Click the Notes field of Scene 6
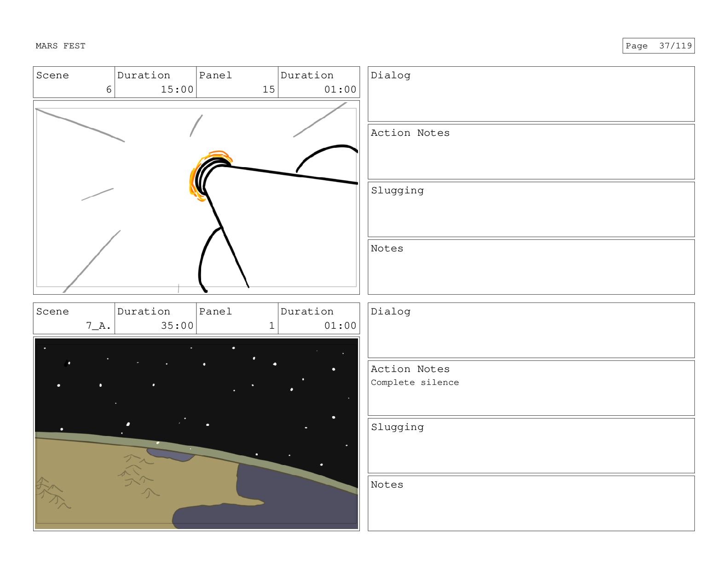Image resolution: width=728 pixels, height=564 pixels. pyautogui.click(x=531, y=267)
